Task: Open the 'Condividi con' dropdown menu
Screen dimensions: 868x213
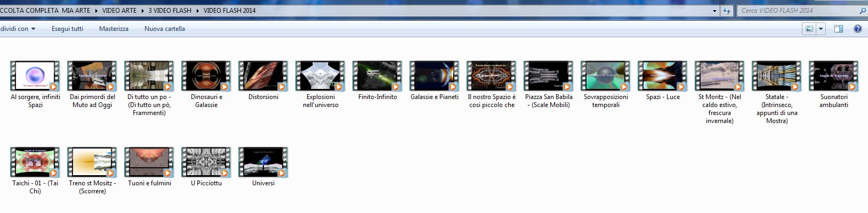Action: 18,29
